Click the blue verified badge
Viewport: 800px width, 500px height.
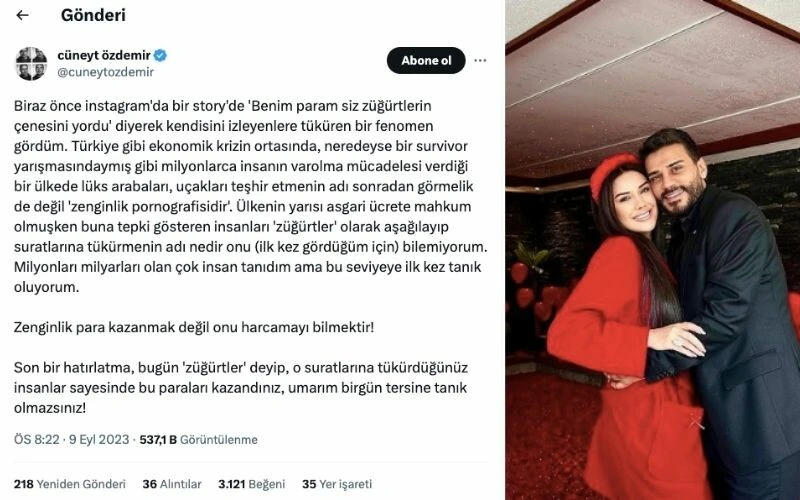click(x=160, y=55)
